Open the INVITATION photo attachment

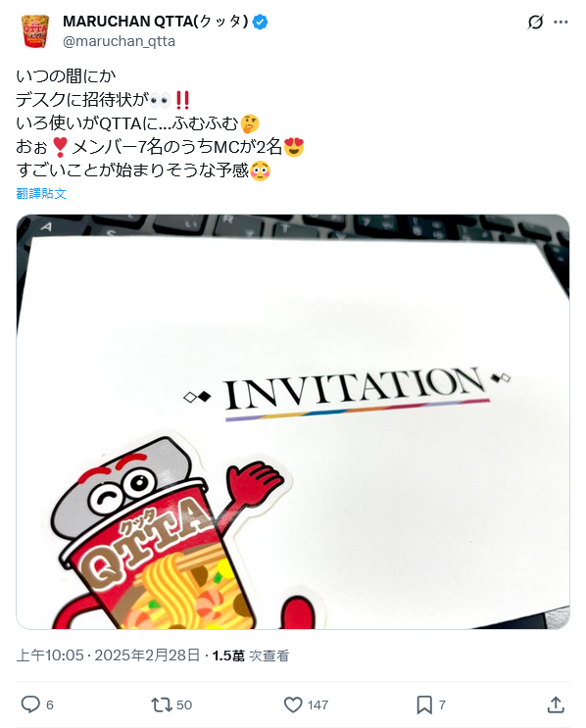293,421
